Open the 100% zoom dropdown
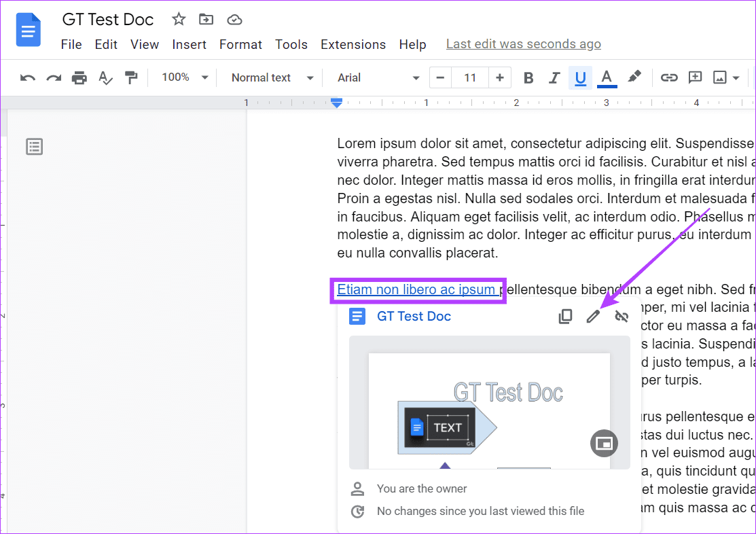Viewport: 756px width, 534px height. 185,78
